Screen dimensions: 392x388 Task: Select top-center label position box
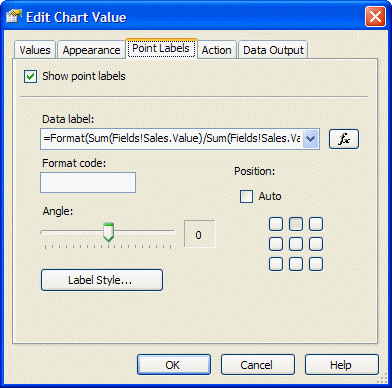point(296,224)
